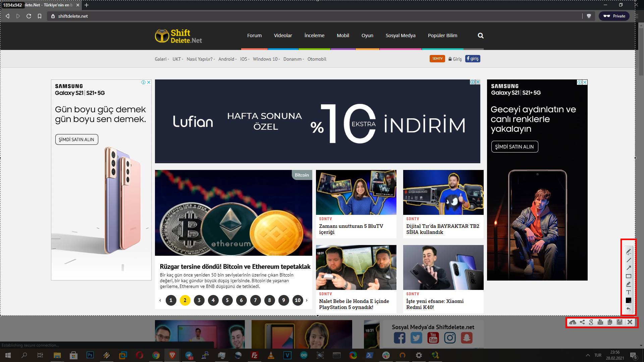Select the arrow drawing tool
The image size is (644, 362).
point(629,268)
